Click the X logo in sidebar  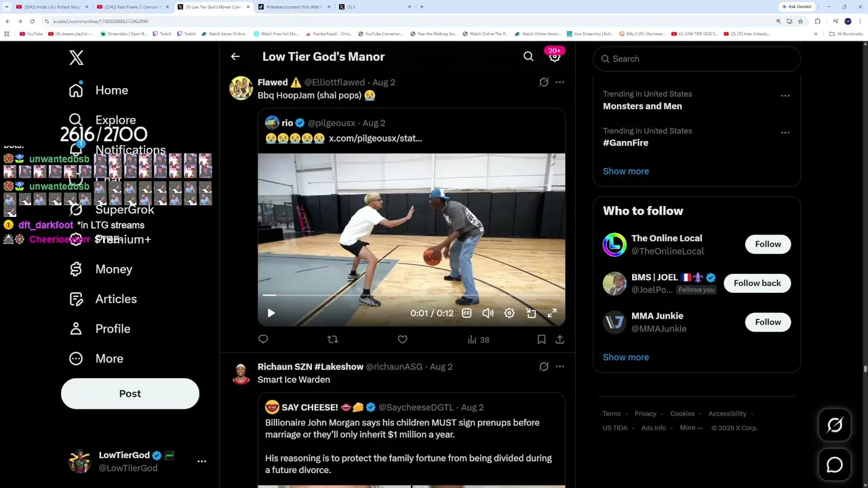pos(76,58)
